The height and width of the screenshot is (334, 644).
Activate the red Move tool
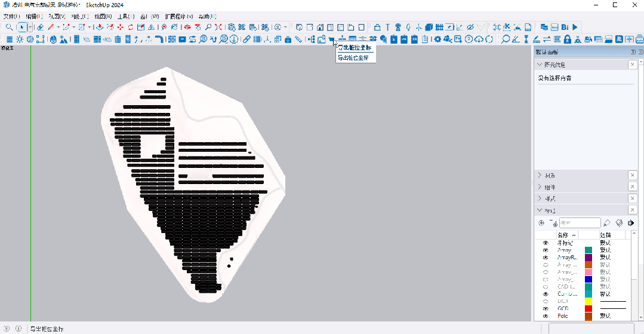coord(121,27)
